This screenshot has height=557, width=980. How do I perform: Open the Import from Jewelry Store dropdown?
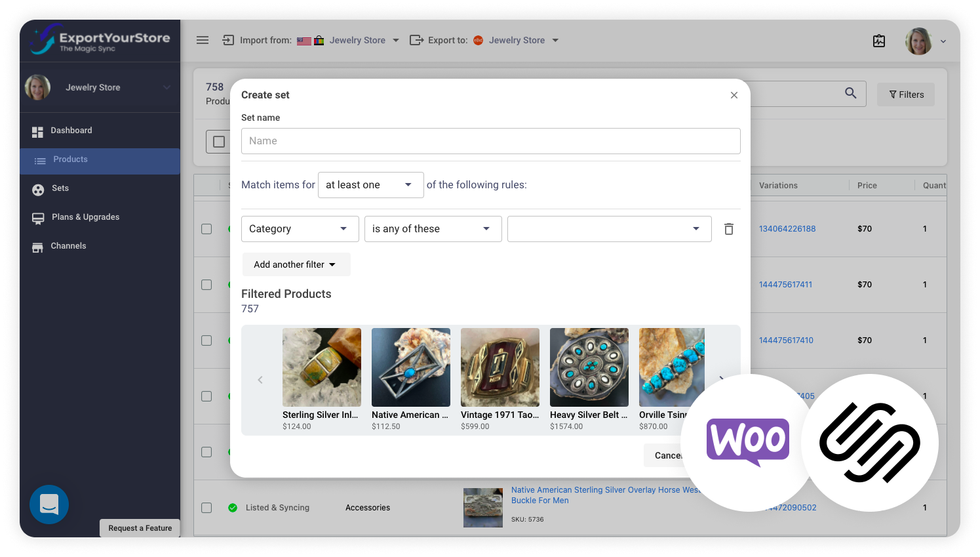pyautogui.click(x=364, y=40)
